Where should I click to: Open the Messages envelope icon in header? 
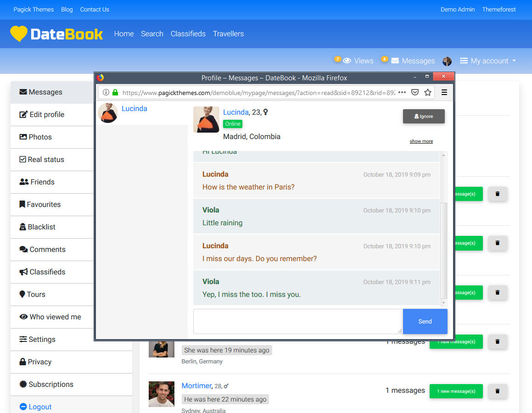point(395,61)
